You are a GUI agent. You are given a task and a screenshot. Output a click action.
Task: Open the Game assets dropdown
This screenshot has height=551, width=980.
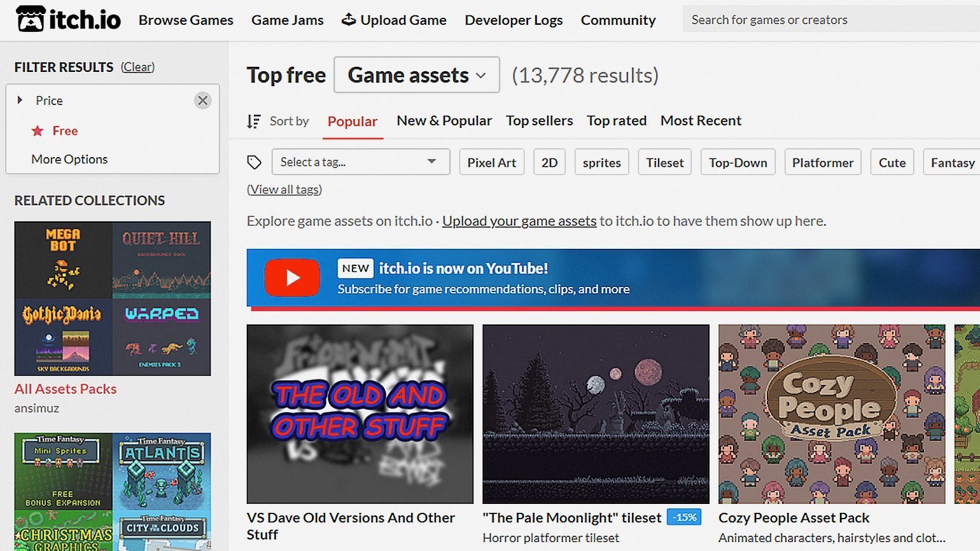(x=417, y=75)
